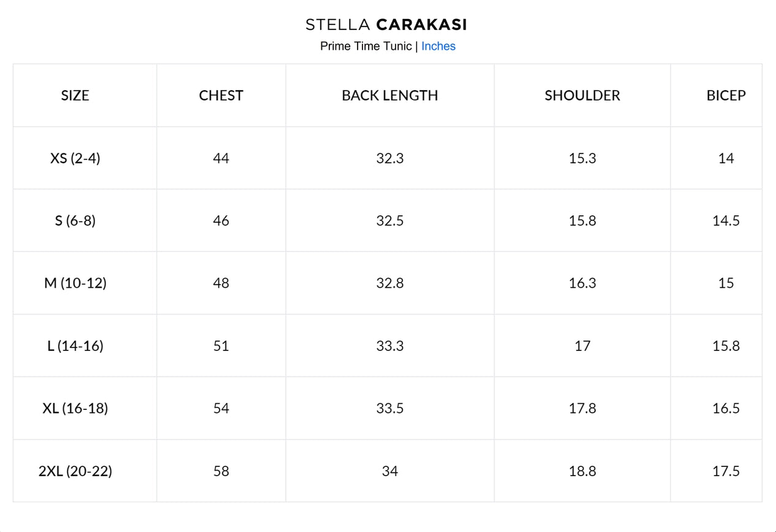Click the chest value 44 cell
The width and height of the screenshot is (776, 532).
pos(221,158)
